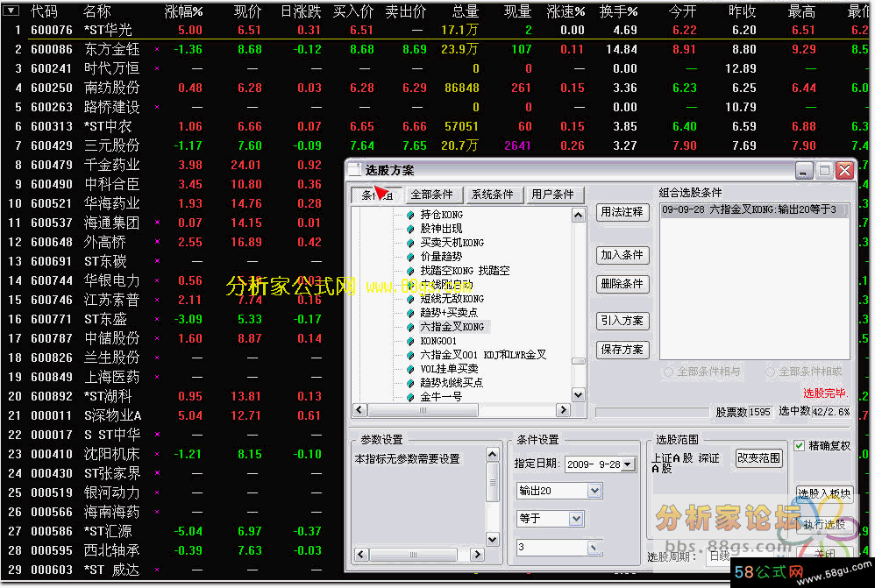The height and width of the screenshot is (588, 875).
Task: Click the pink marker beside 东方金钰
Action: click(x=157, y=50)
